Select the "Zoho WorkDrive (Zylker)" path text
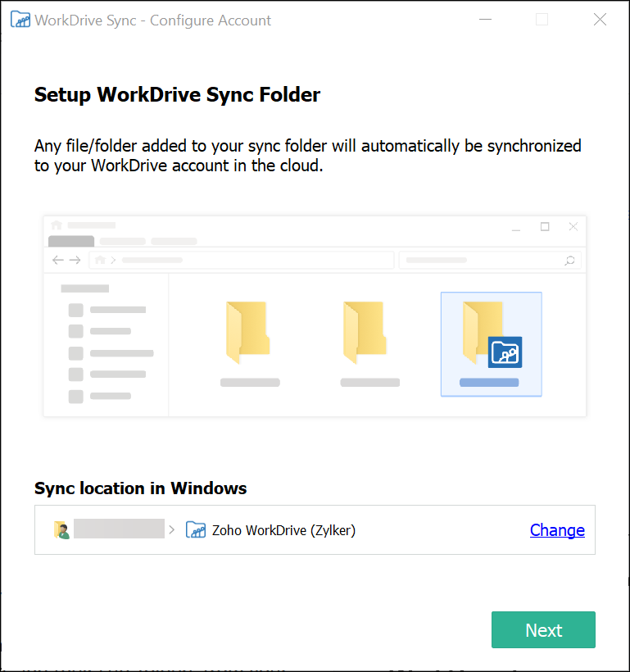 click(283, 530)
